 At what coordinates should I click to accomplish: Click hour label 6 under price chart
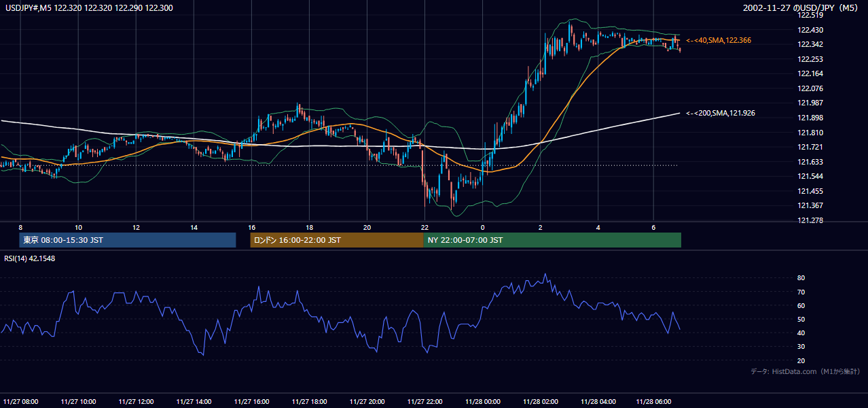tap(653, 227)
